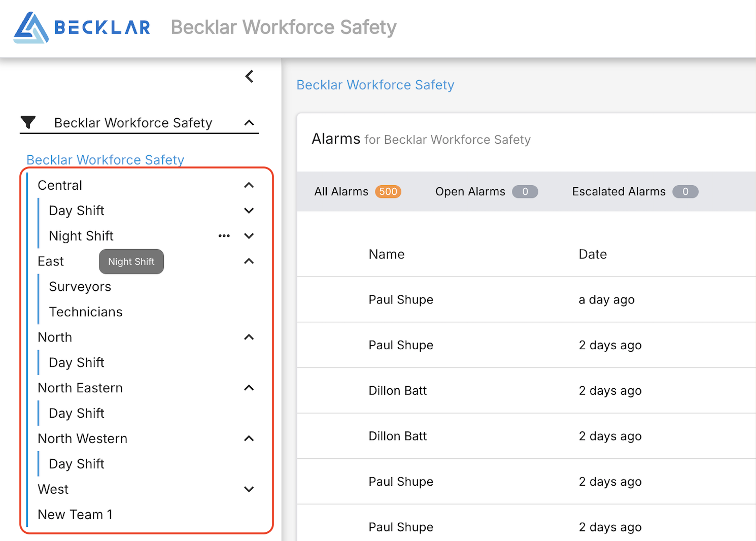756x541 pixels.
Task: Select the New Team 1 item
Action: coord(75,515)
